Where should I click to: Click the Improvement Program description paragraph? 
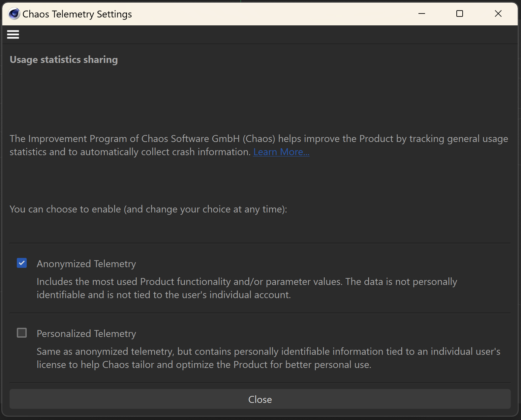pos(259,145)
